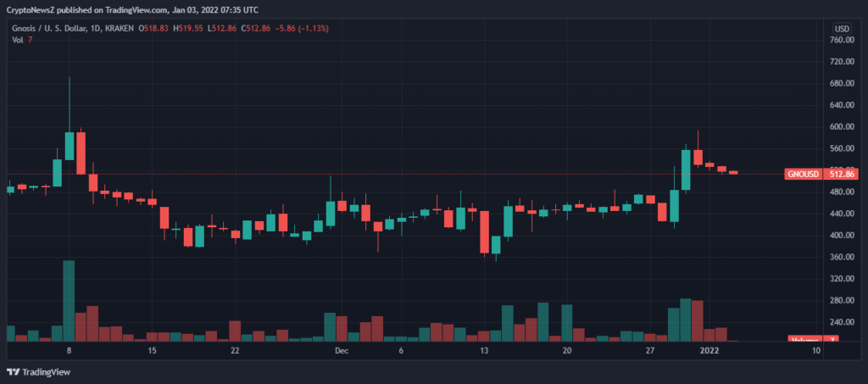This screenshot has height=384, width=868.
Task: Click the 320.00 price axis label
Action: click(842, 279)
